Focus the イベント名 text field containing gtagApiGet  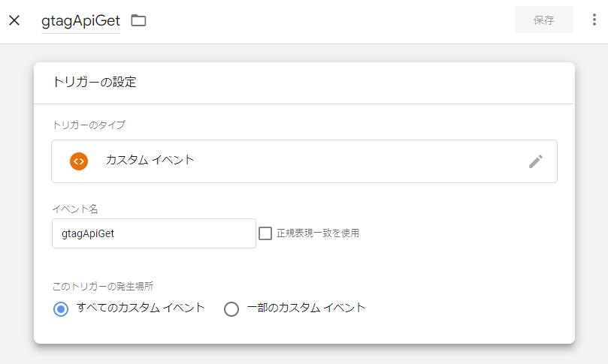pos(153,233)
